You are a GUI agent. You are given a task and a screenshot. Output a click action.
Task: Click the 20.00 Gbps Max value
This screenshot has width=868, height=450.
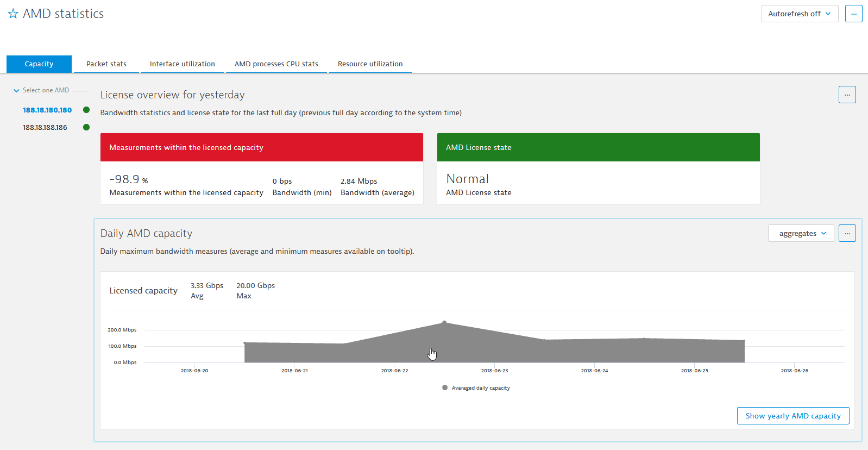(x=255, y=285)
